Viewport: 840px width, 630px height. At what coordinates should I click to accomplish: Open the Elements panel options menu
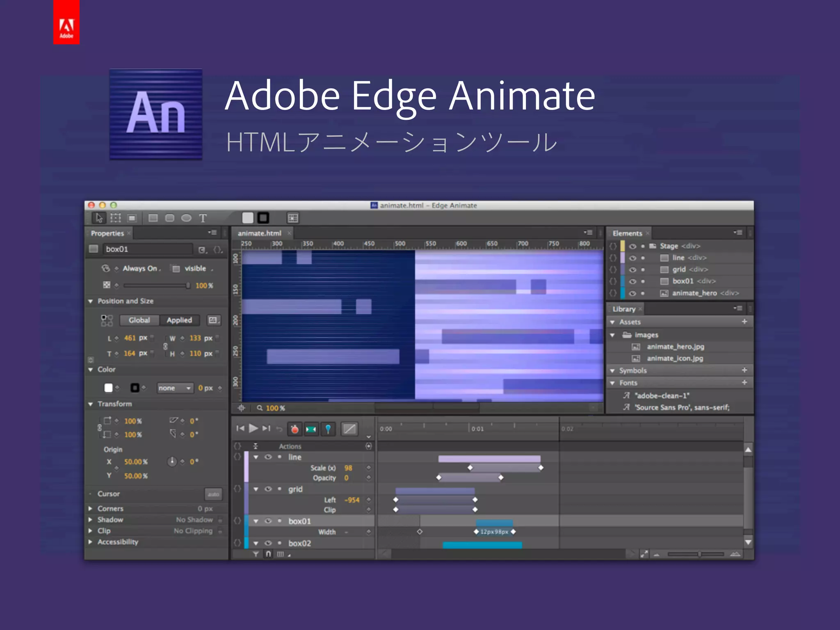tap(738, 233)
